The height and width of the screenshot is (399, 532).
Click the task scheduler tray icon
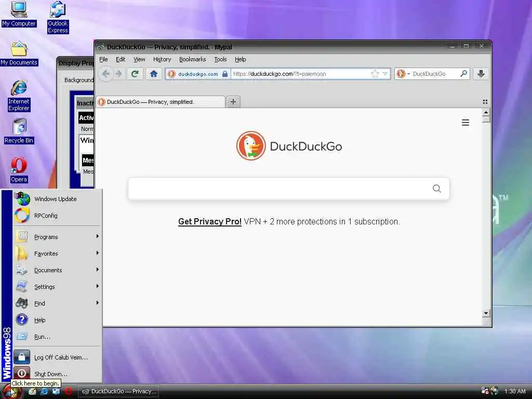485,391
